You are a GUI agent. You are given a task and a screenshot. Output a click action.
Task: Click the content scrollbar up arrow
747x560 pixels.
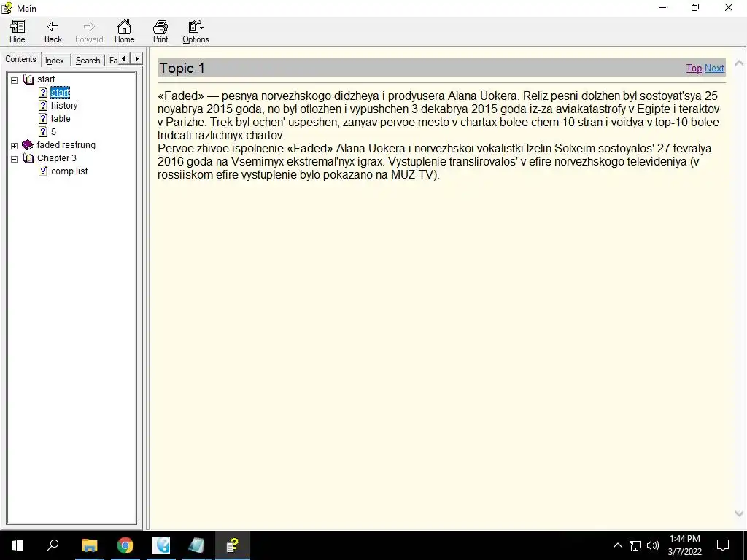(x=740, y=63)
